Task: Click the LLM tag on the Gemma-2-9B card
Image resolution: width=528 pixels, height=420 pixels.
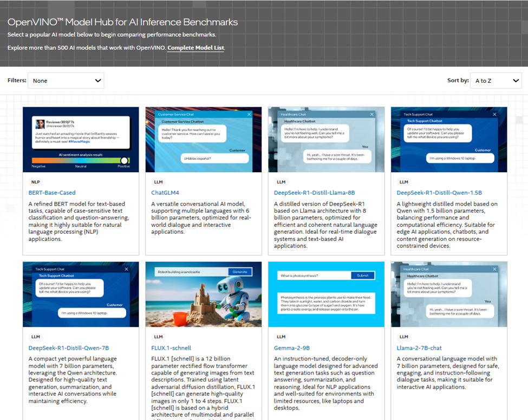Action: tap(281, 337)
